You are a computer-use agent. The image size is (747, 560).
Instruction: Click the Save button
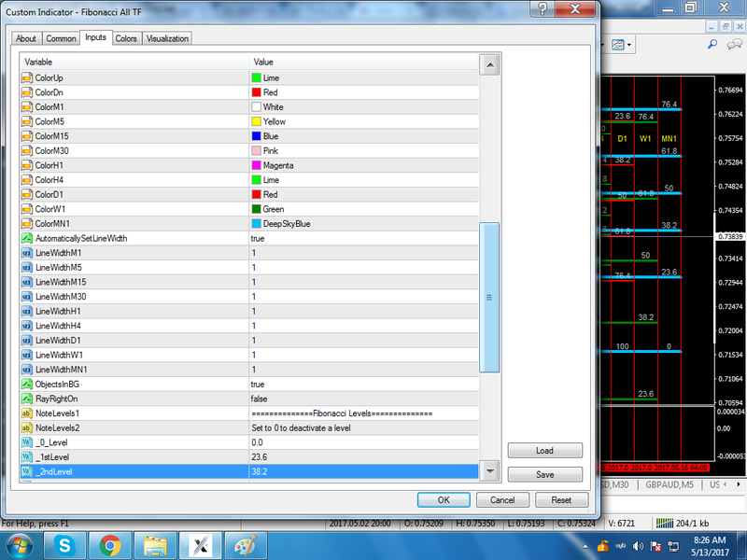point(544,474)
